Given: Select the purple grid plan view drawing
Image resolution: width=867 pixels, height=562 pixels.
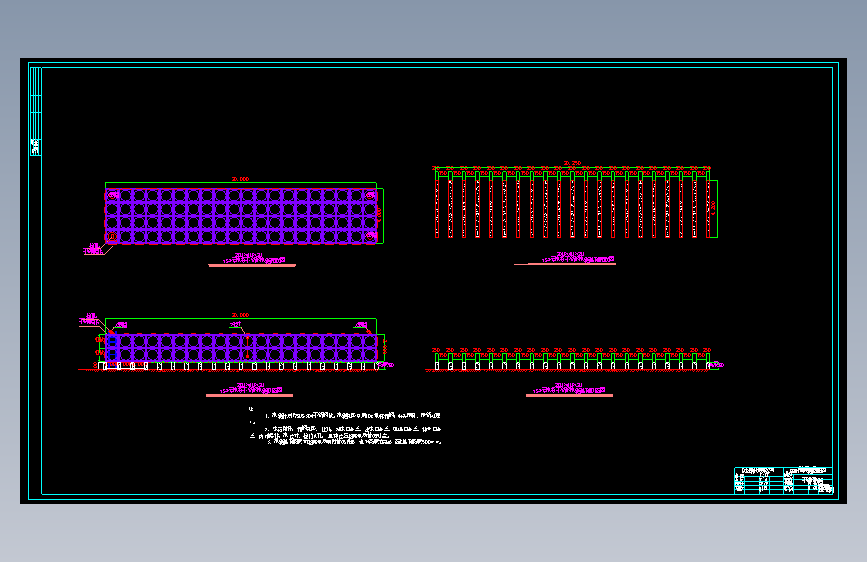Looking at the screenshot, I should point(241,216).
